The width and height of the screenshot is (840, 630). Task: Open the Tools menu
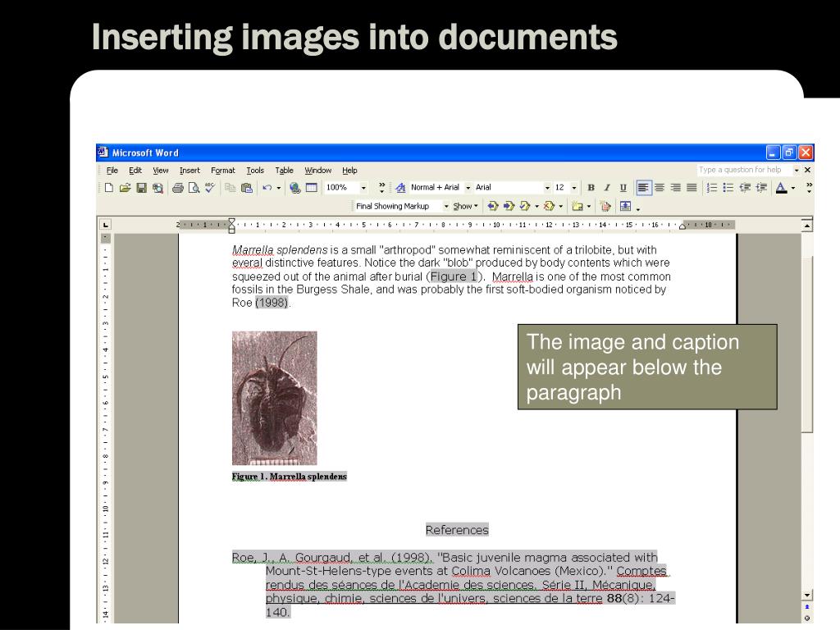pyautogui.click(x=255, y=171)
